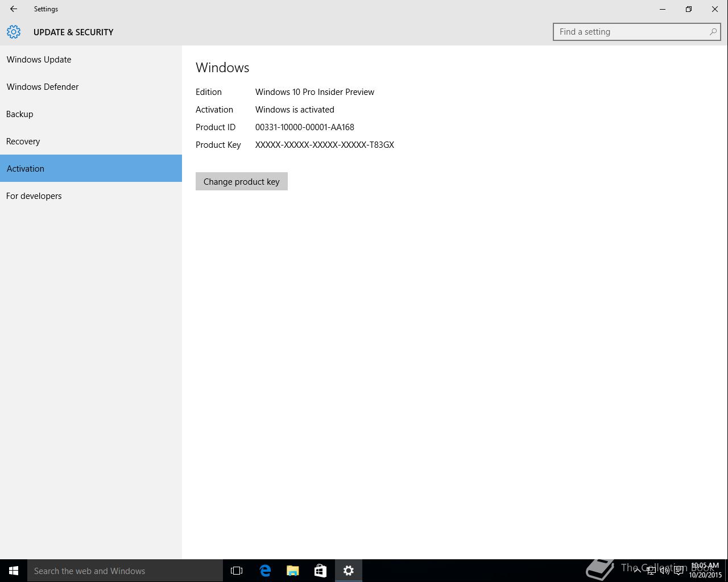Open Task View from taskbar
This screenshot has height=582, width=728.
[237, 571]
